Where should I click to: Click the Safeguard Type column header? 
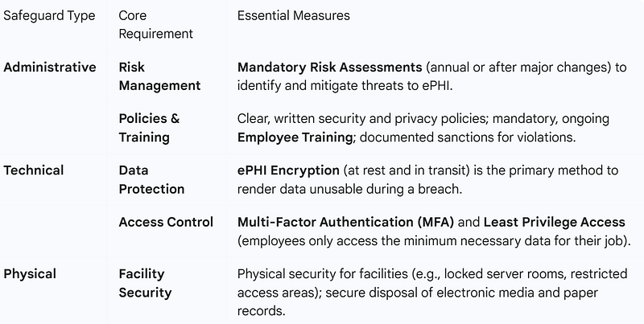tap(49, 15)
